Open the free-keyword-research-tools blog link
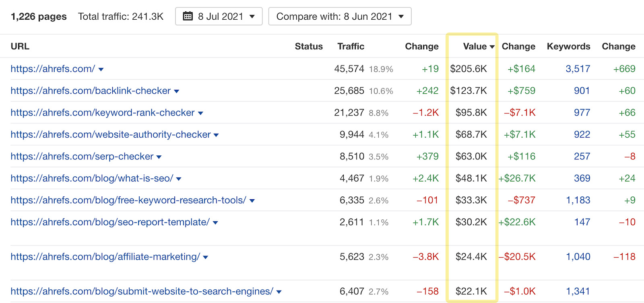The height and width of the screenshot is (303, 644). click(128, 200)
